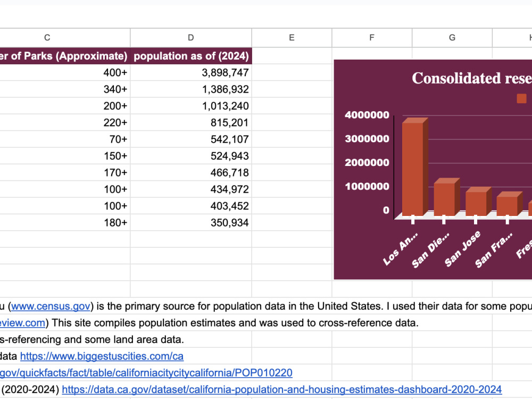Select the 100+ parks cell beside 434,972
The width and height of the screenshot is (532, 399).
[x=64, y=189]
